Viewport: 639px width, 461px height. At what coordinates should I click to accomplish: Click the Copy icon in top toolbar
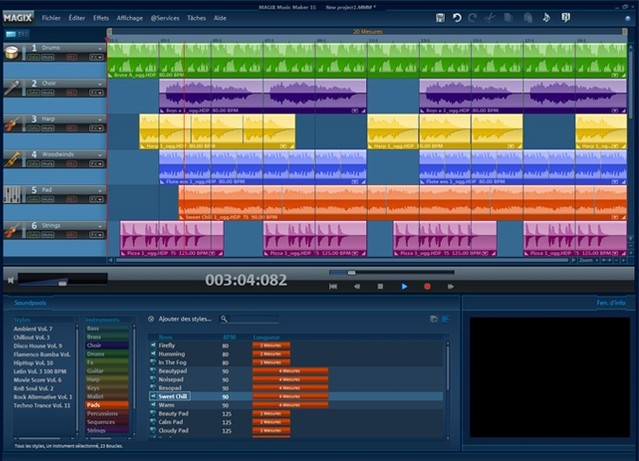[508, 18]
